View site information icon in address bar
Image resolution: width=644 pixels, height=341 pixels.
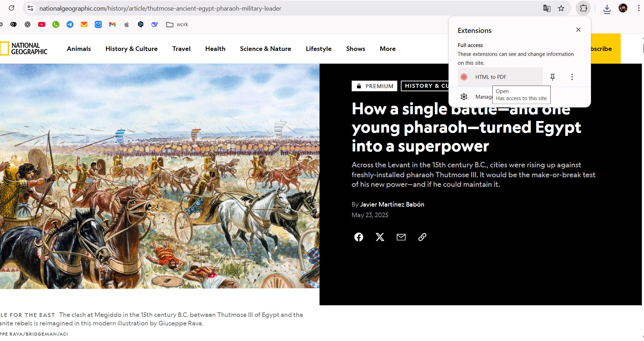30,8
